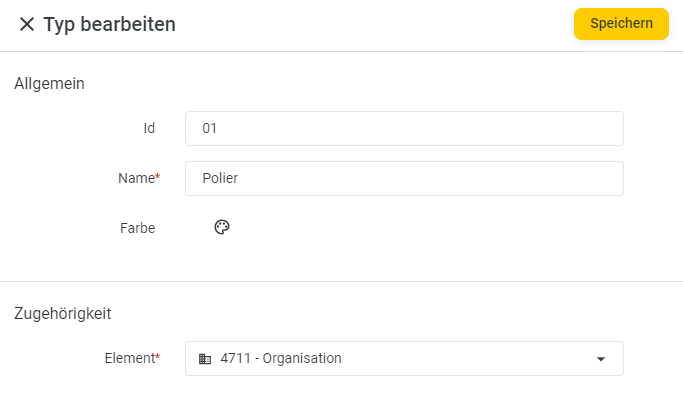This screenshot has width=683, height=397.
Task: Click the red asterisk beside Name
Action: pyautogui.click(x=158, y=176)
